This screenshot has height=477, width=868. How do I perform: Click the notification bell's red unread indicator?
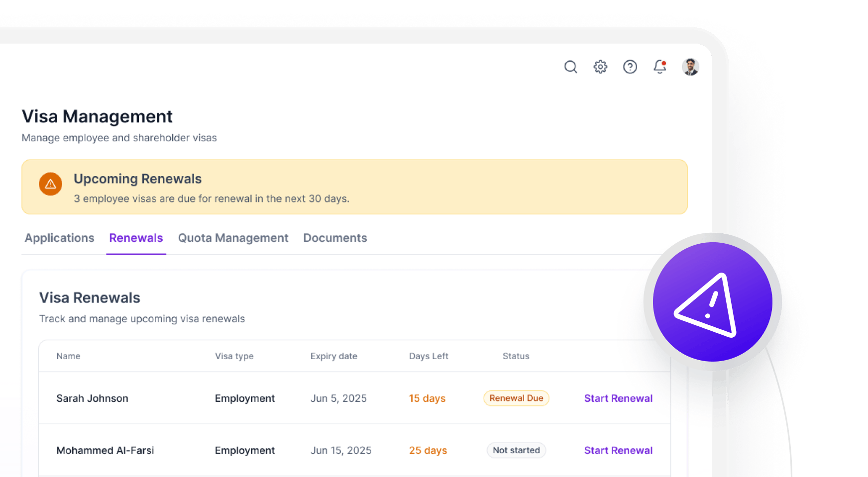[x=664, y=62]
